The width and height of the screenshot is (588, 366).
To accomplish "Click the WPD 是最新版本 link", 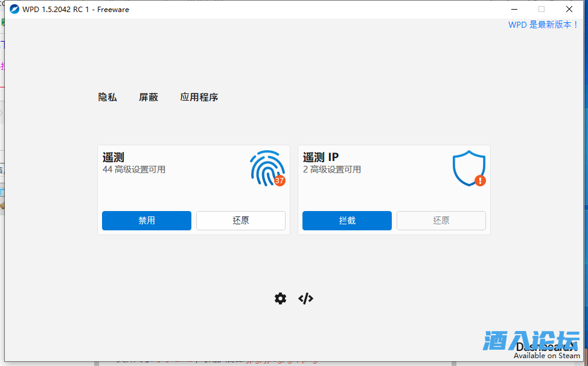I will tap(543, 25).
